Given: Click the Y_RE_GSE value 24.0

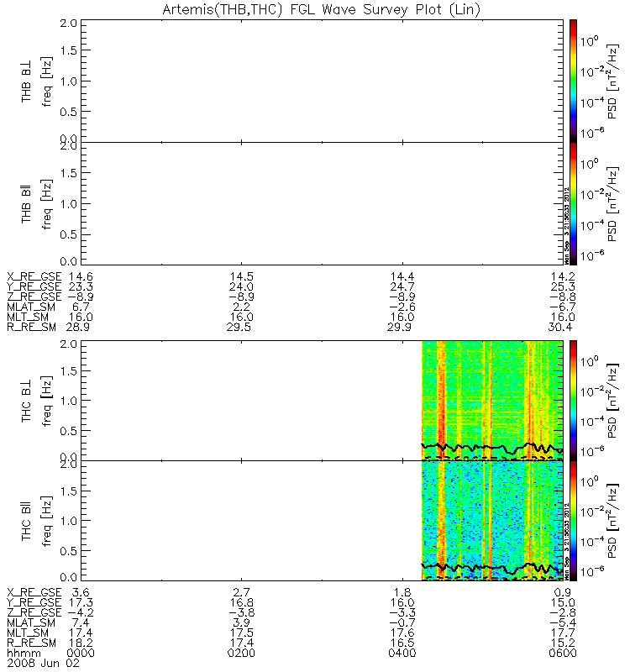Looking at the screenshot, I should coord(241,286).
